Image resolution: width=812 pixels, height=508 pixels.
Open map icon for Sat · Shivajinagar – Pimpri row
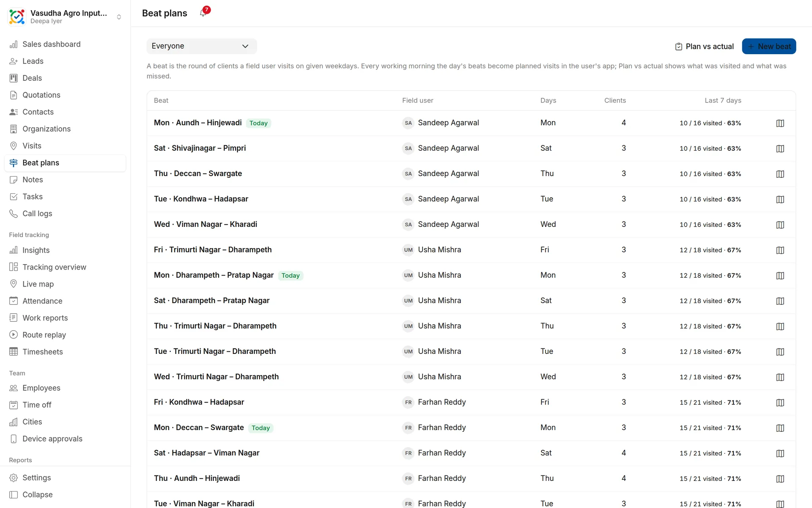pyautogui.click(x=780, y=149)
